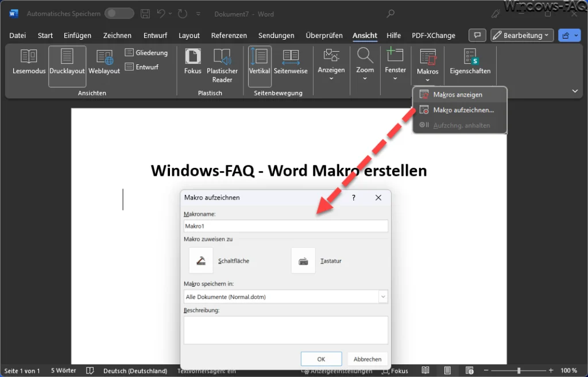Switch to the Sendungen tab
The image size is (588, 377).
276,35
